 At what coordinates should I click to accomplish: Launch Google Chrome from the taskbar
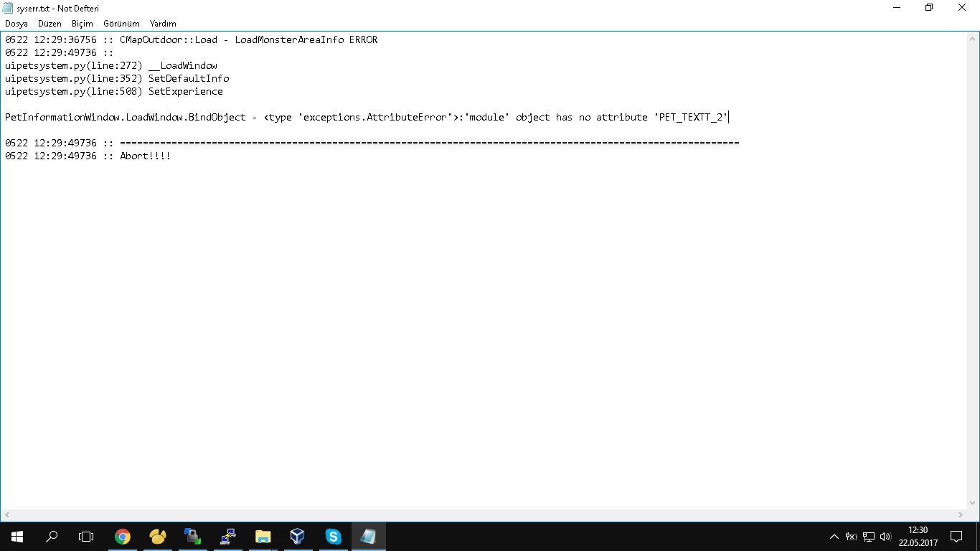[123, 536]
